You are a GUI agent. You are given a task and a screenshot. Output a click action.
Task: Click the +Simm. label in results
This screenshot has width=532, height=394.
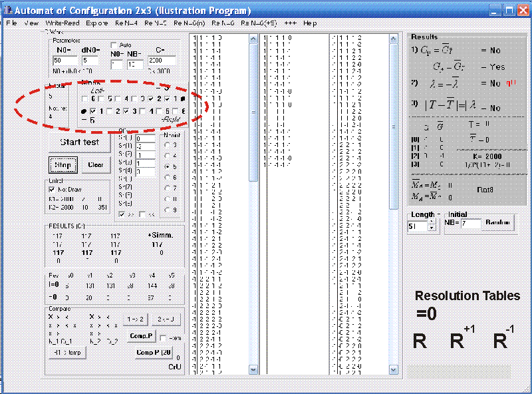pyautogui.click(x=160, y=235)
